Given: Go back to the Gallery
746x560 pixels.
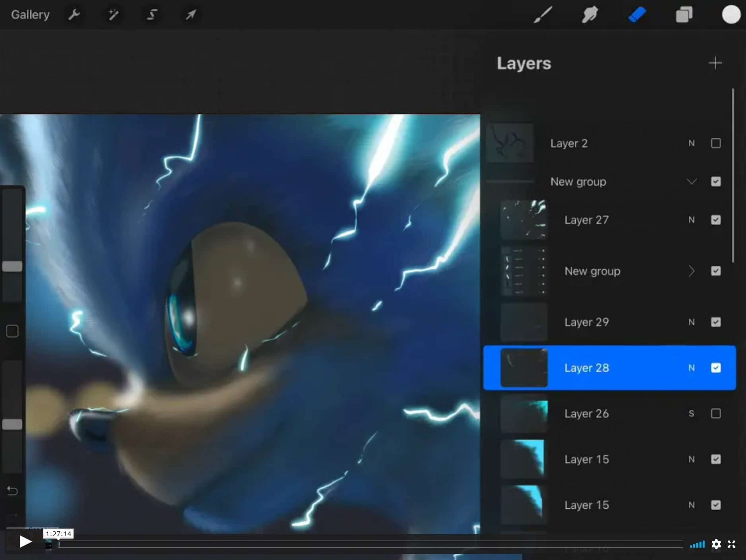Looking at the screenshot, I should click(30, 15).
